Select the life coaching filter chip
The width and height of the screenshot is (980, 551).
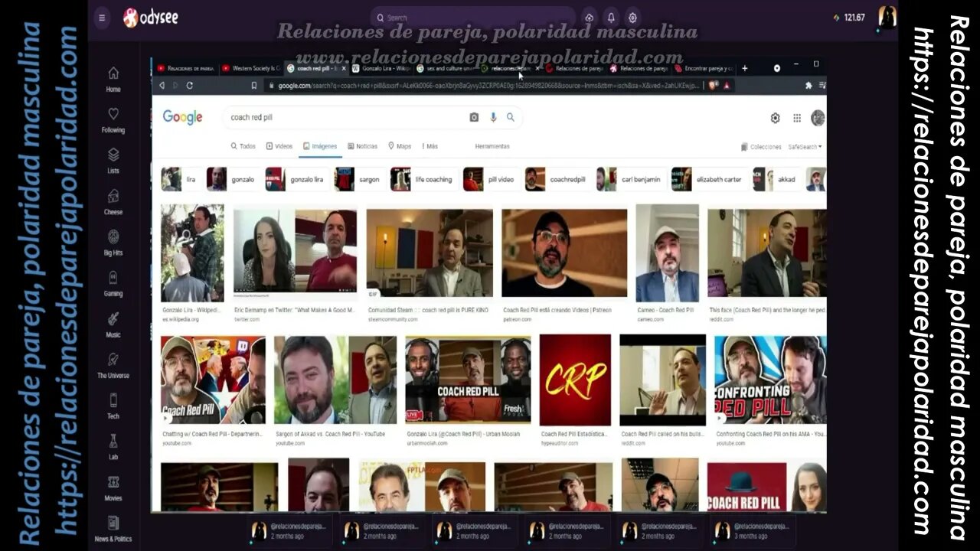point(423,179)
